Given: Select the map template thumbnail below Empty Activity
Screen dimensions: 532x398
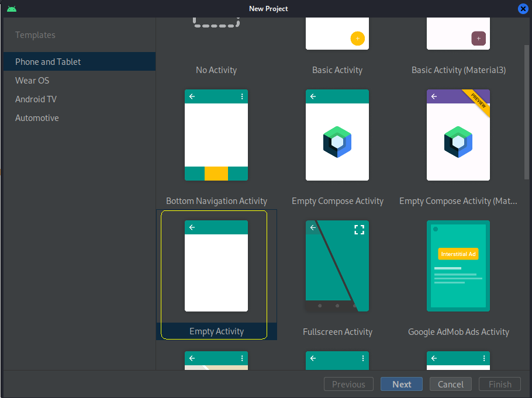Looking at the screenshot, I should coord(216,361).
